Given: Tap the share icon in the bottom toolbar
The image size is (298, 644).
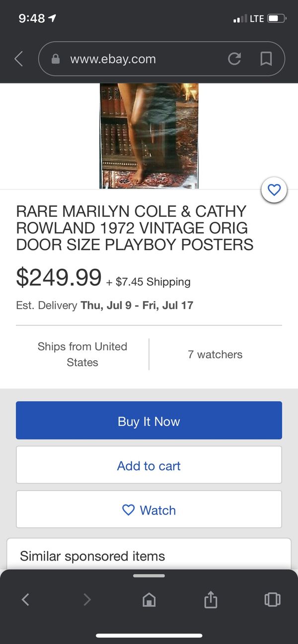Looking at the screenshot, I should pos(211,599).
